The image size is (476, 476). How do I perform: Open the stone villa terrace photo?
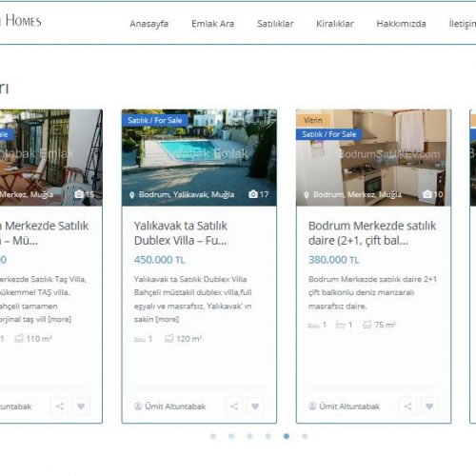(50, 157)
